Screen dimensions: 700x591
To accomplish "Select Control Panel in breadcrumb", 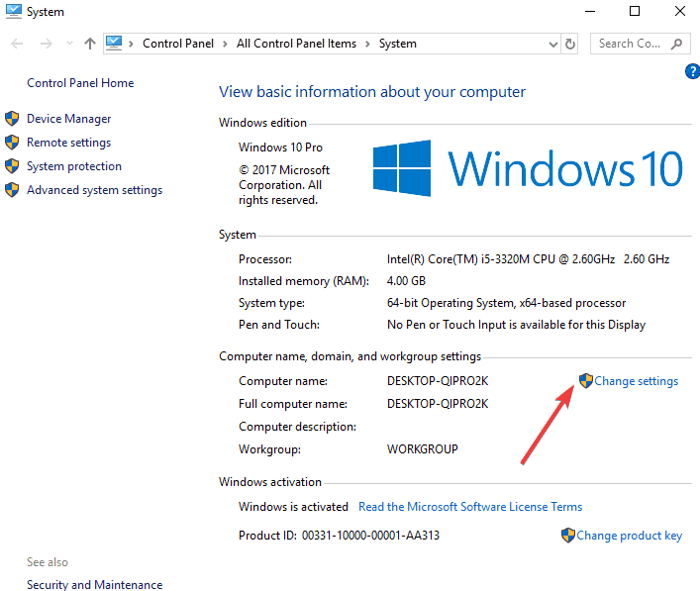I will click(178, 44).
